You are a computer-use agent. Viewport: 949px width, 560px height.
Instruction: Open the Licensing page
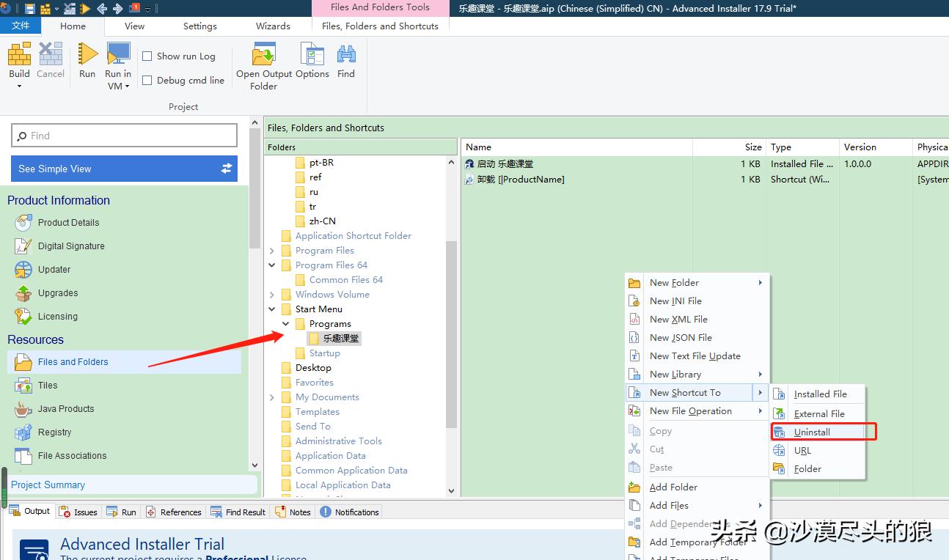pyautogui.click(x=58, y=317)
